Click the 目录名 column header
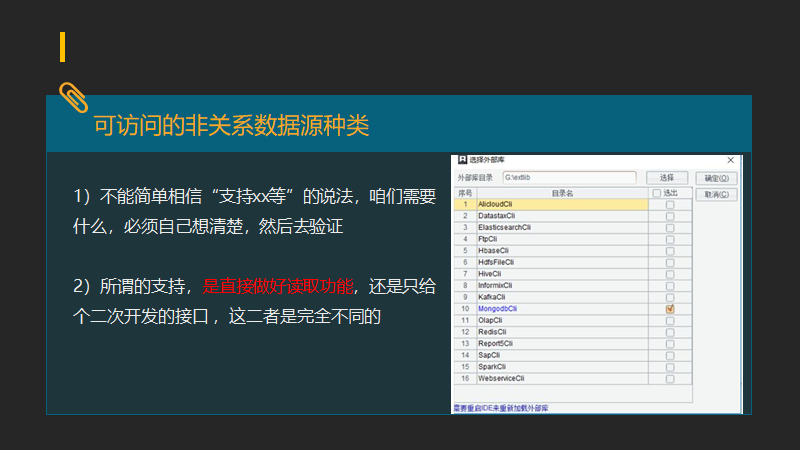The width and height of the screenshot is (800, 450). pos(562,193)
